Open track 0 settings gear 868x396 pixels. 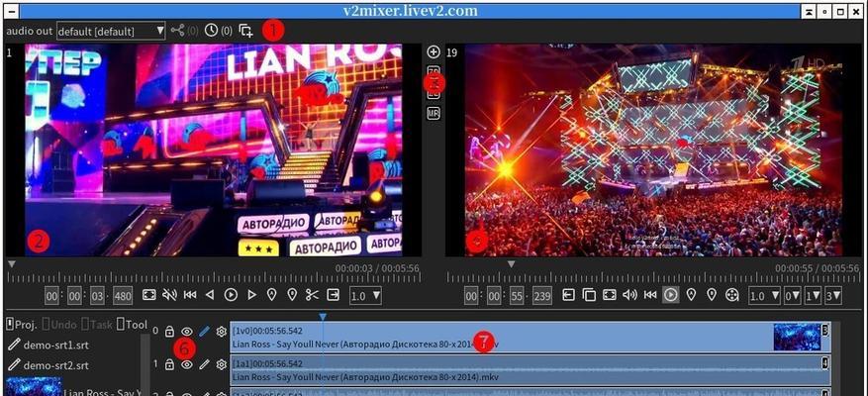pos(222,332)
